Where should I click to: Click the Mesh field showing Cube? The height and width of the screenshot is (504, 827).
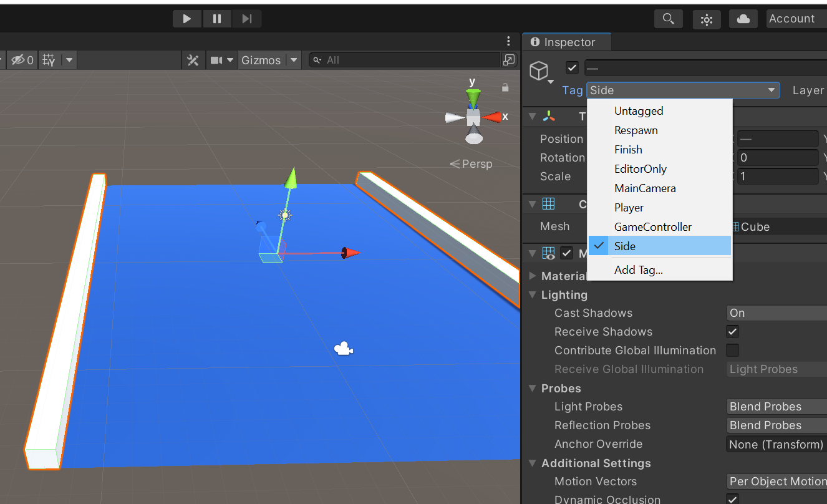pos(778,227)
